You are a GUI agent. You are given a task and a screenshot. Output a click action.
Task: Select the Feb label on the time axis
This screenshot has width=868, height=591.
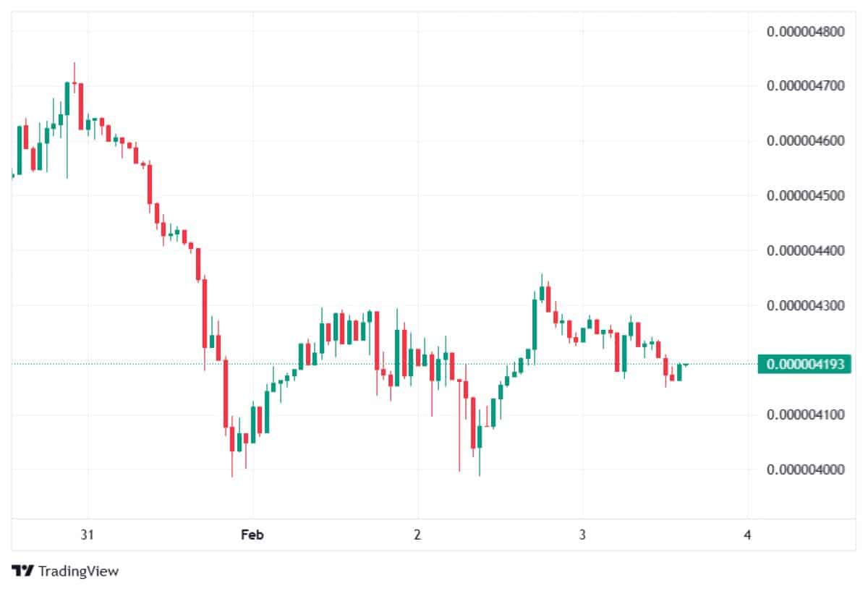tap(252, 535)
